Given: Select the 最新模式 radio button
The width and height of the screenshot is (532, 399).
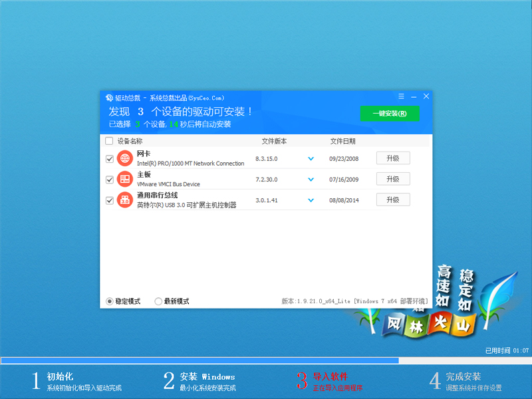Looking at the screenshot, I should pos(158,301).
